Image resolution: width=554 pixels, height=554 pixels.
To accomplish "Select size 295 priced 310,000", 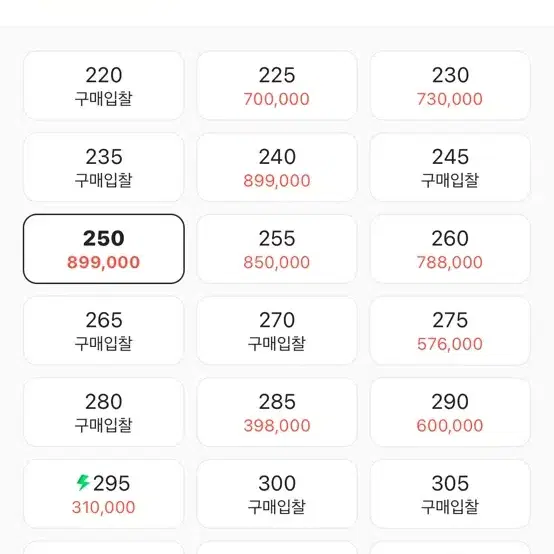I will click(104, 494).
